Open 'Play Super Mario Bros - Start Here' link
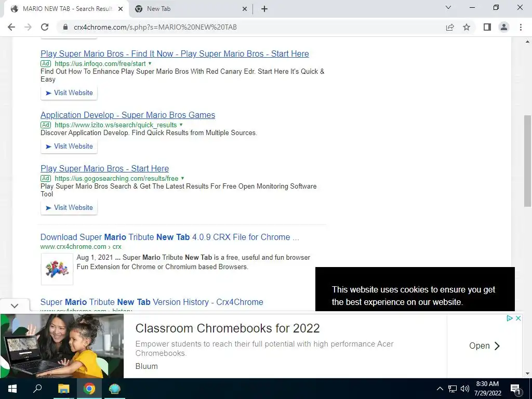The image size is (532, 399). pyautogui.click(x=104, y=169)
